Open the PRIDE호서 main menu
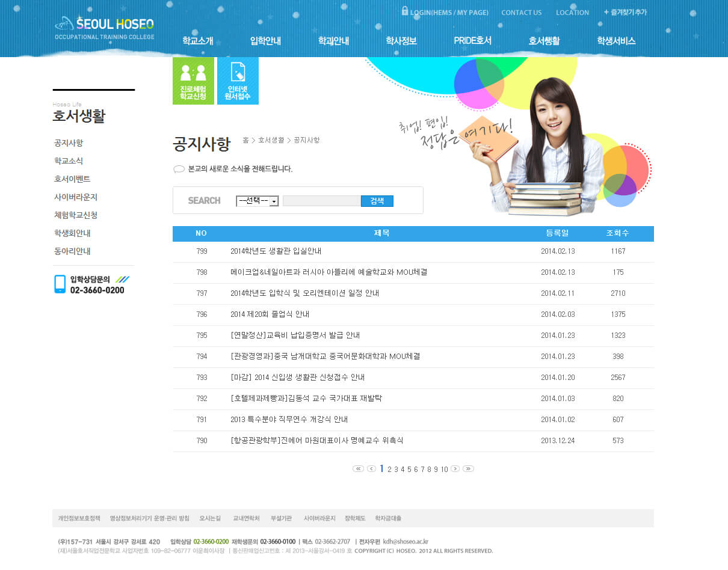728x570 pixels. [x=472, y=41]
